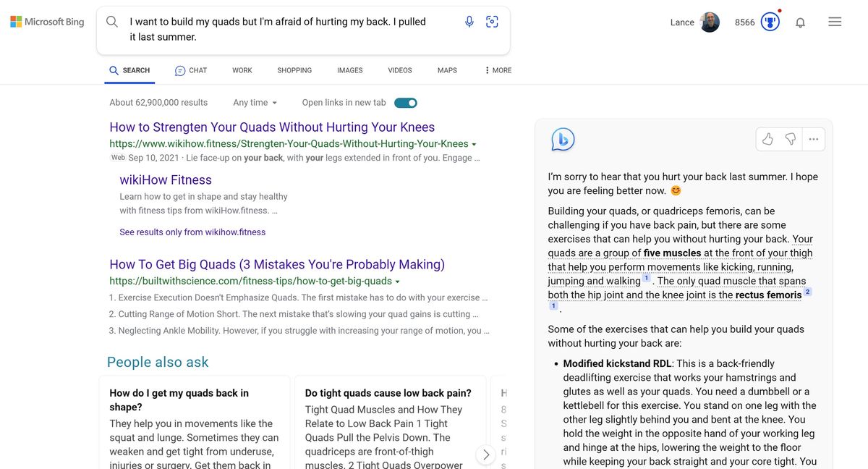The width and height of the screenshot is (868, 469).
Task: Open more options ellipsis in chat card
Action: pyautogui.click(x=814, y=139)
